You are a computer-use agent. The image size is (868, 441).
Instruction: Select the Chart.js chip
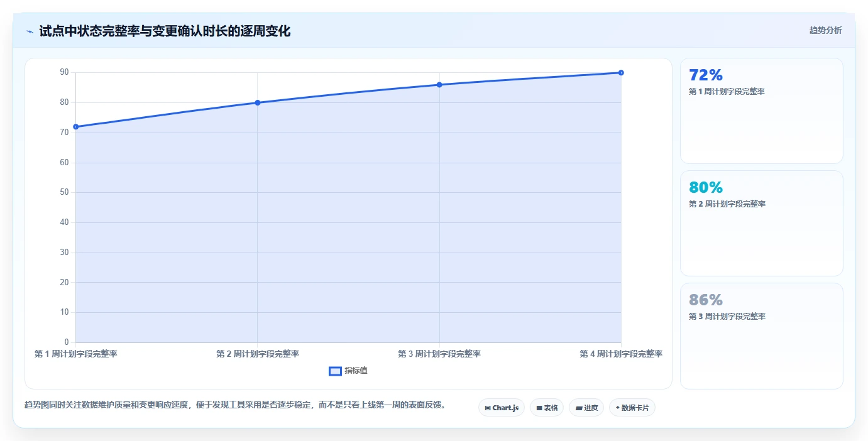point(502,408)
